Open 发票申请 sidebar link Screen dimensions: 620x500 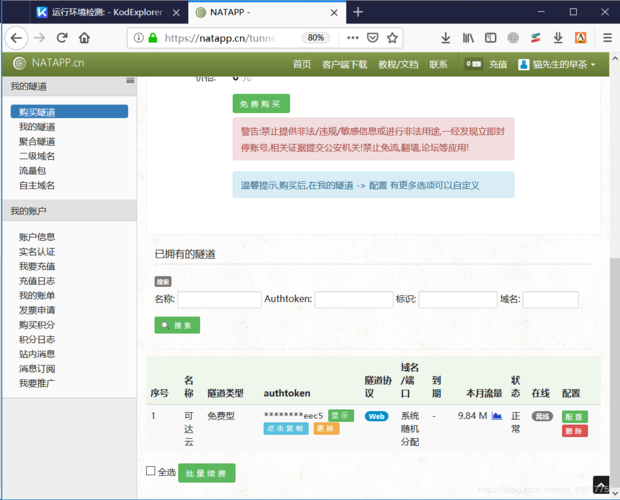pyautogui.click(x=37, y=310)
